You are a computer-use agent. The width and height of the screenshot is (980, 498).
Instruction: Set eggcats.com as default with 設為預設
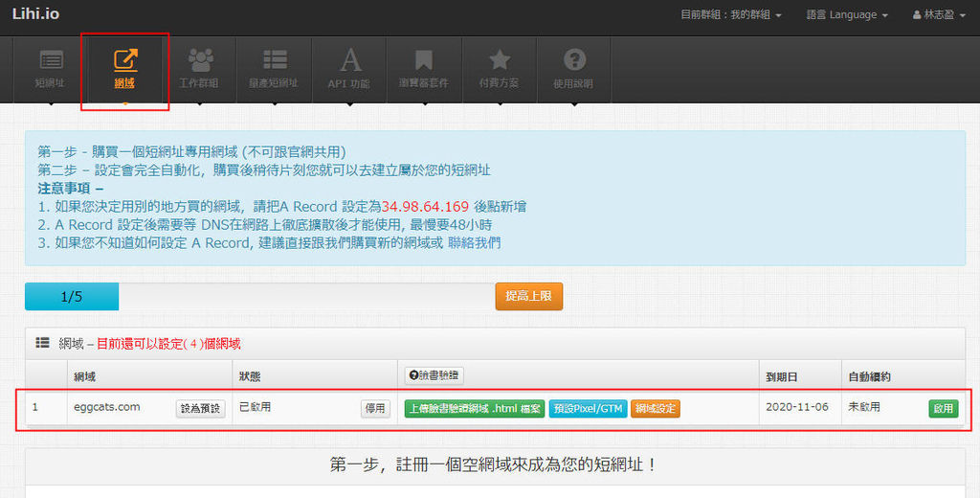200,409
